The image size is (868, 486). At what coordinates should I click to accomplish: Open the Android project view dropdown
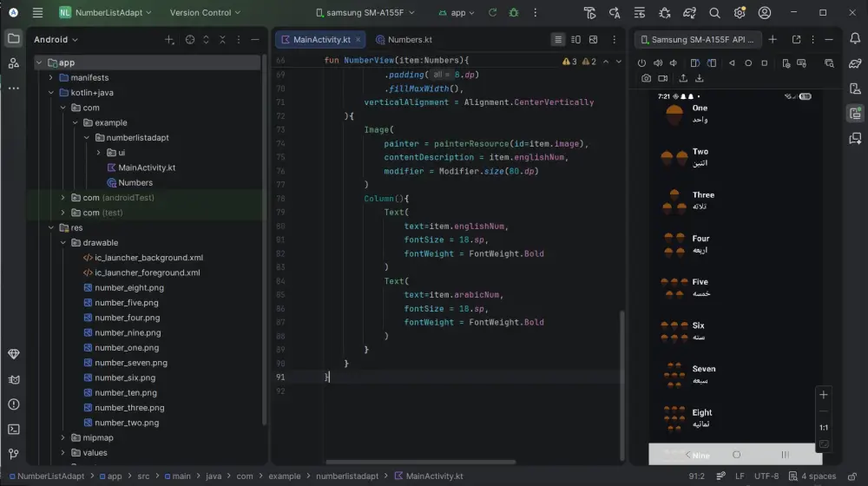(x=56, y=39)
